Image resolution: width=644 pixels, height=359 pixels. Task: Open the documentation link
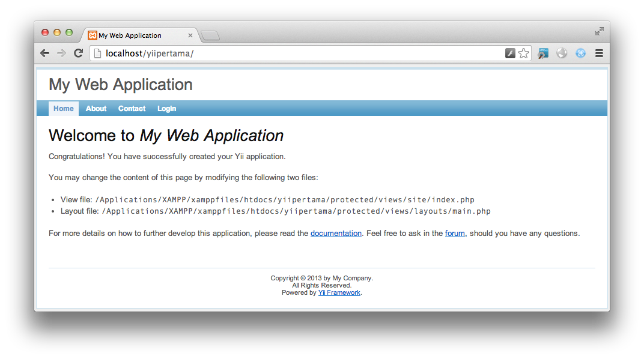pyautogui.click(x=336, y=233)
